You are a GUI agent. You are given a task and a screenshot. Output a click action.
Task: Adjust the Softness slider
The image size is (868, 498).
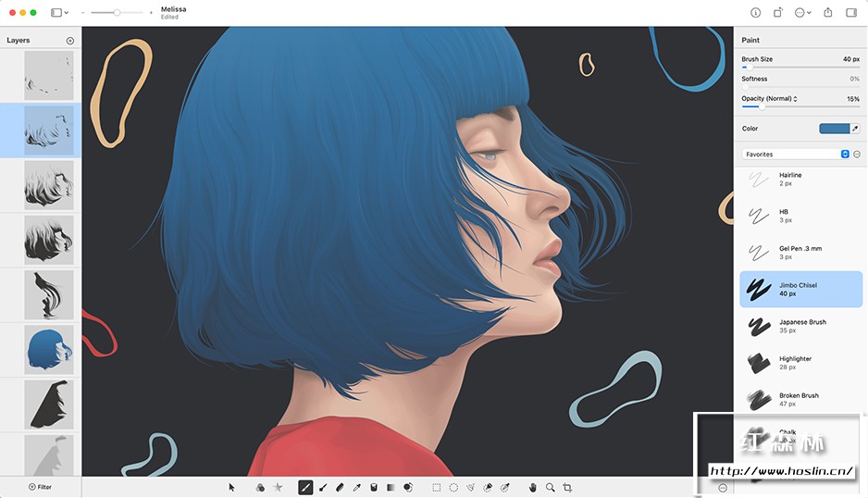(x=800, y=87)
